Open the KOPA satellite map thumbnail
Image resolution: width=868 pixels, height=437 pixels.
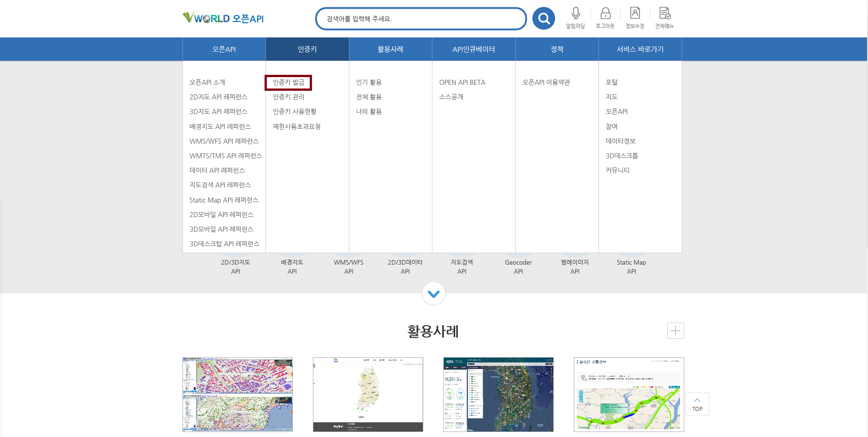pos(499,395)
